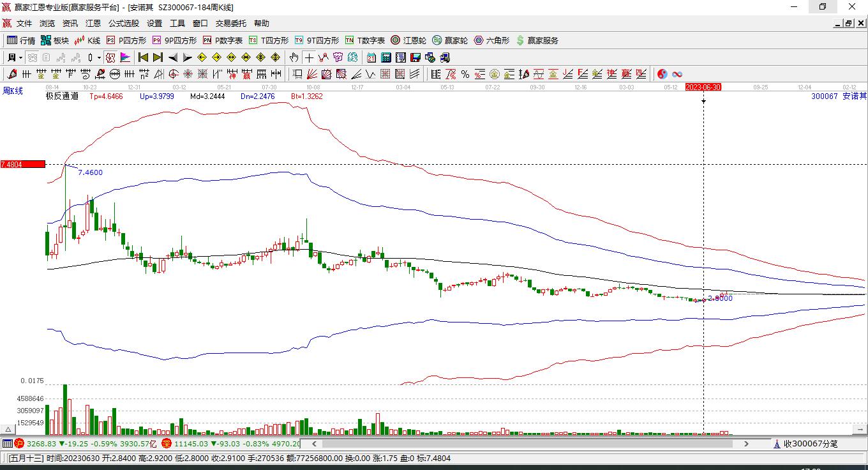The width and height of the screenshot is (868, 470).
Task: Open the 文件 menu
Action: pyautogui.click(x=24, y=24)
